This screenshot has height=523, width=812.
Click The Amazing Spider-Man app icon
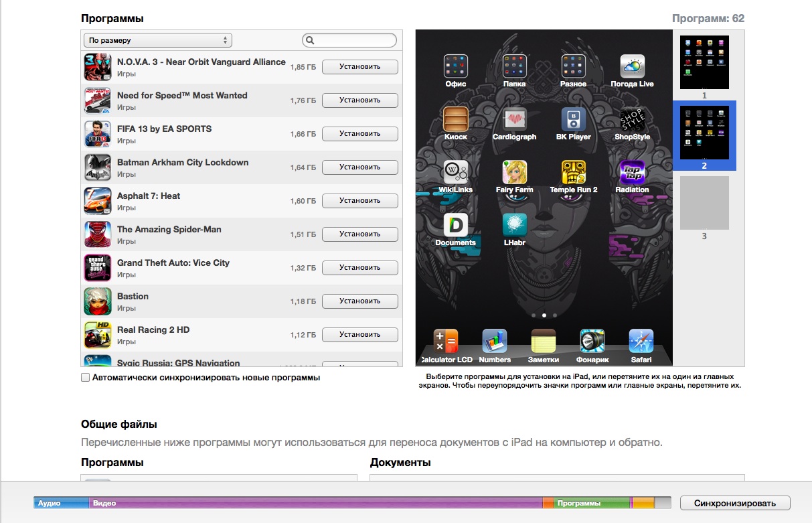(98, 234)
